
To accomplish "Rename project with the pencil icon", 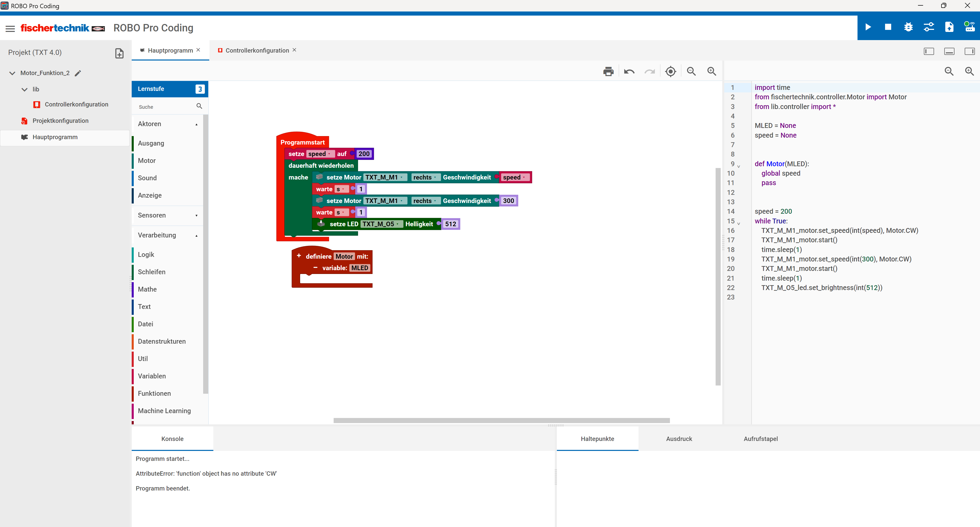I will [x=78, y=73].
